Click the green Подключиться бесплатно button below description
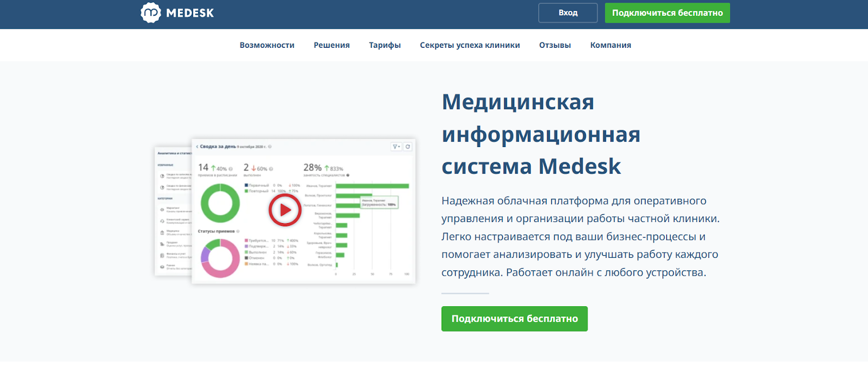Screen dimensions: 868x374 pos(514,319)
